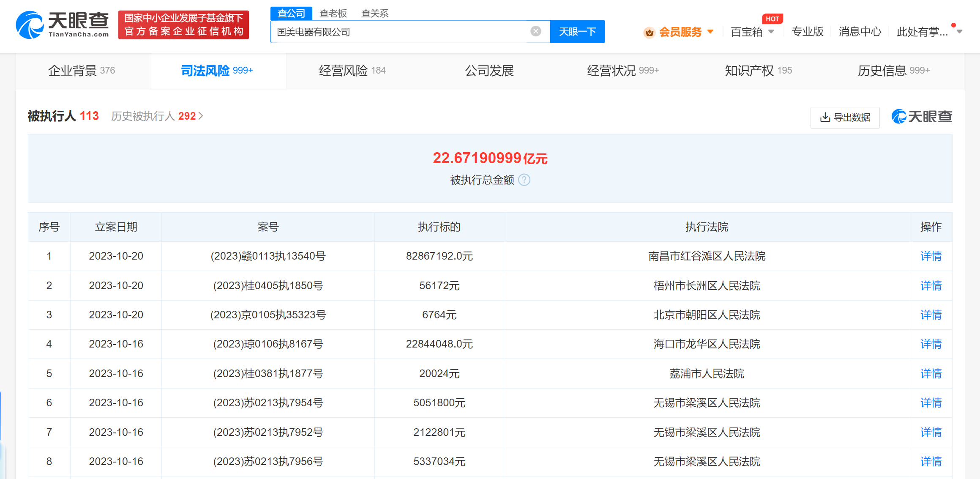Click amount 56172元 in row 2

(x=439, y=286)
